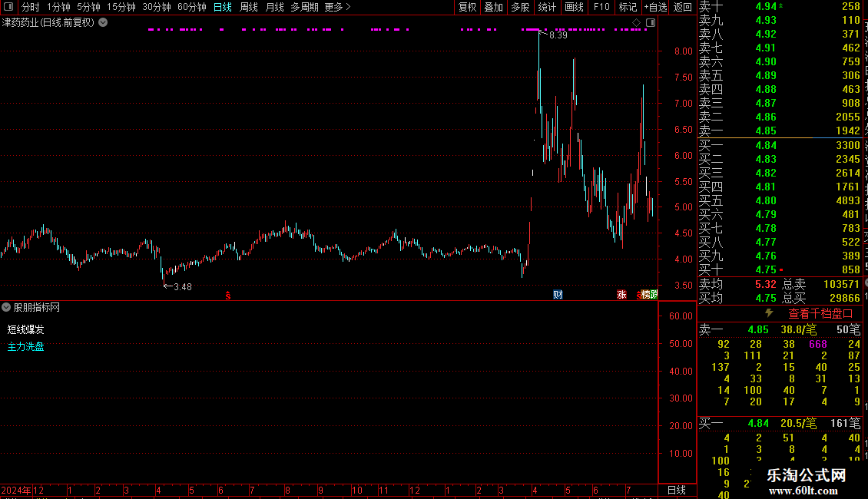
Task: Expand the 更多 periods menu
Action: [x=337, y=7]
